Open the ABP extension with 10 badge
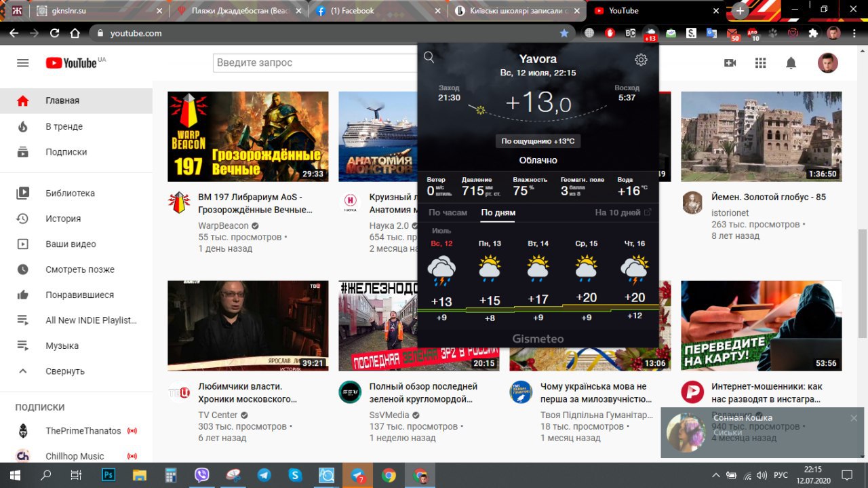This screenshot has height=488, width=868. click(x=753, y=33)
